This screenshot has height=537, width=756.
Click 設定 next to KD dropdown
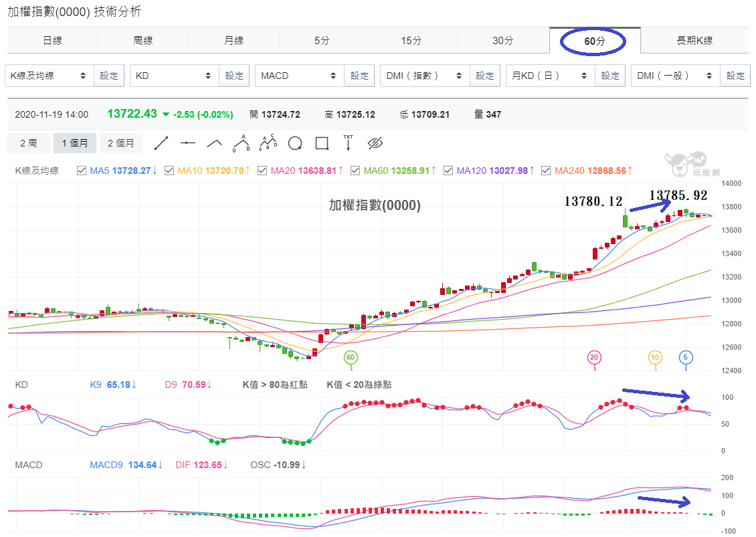click(x=234, y=76)
